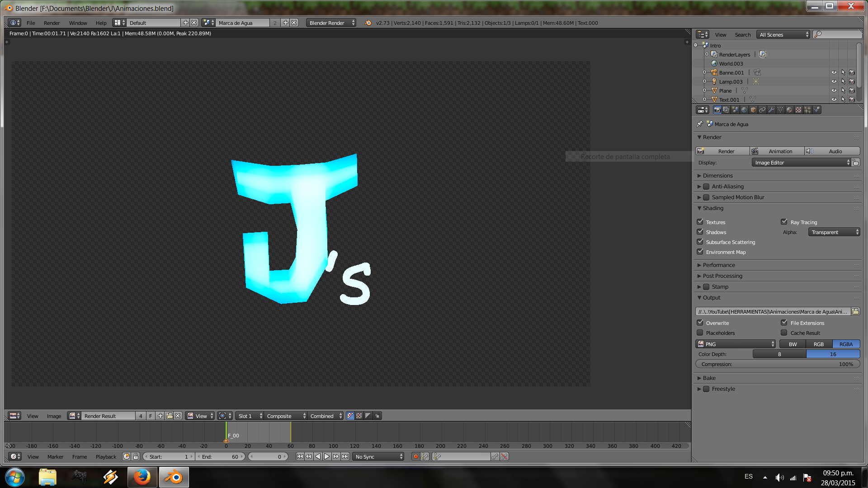Image resolution: width=868 pixels, height=488 pixels.
Task: Click the record keyframe button
Action: click(x=415, y=457)
